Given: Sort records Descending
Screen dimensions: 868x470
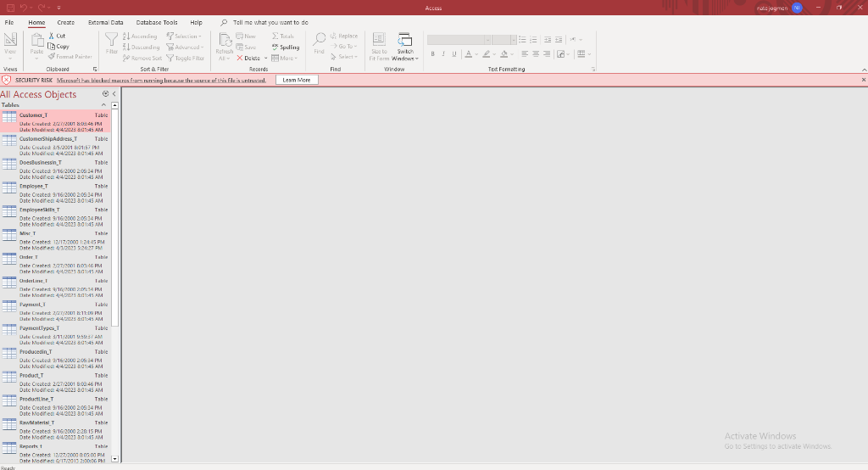Looking at the screenshot, I should tap(142, 48).
